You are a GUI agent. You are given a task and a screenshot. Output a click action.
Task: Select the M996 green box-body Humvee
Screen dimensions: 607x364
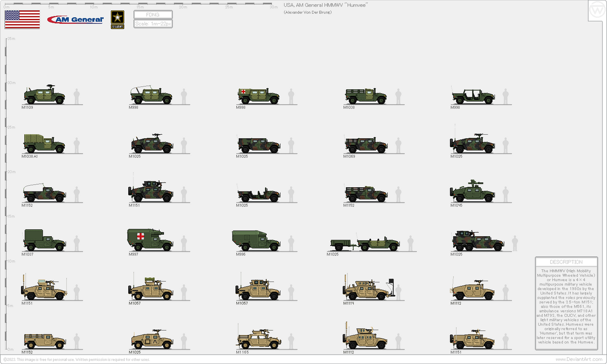point(256,240)
